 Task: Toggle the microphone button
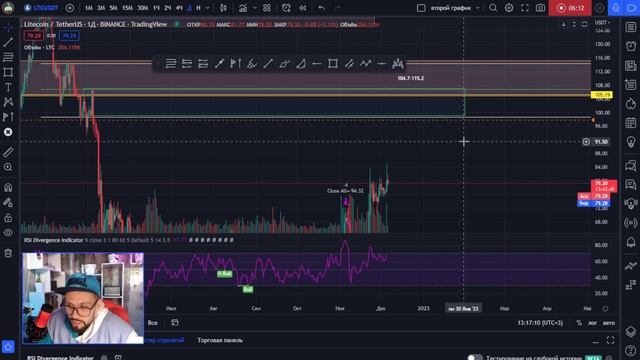tap(616, 8)
